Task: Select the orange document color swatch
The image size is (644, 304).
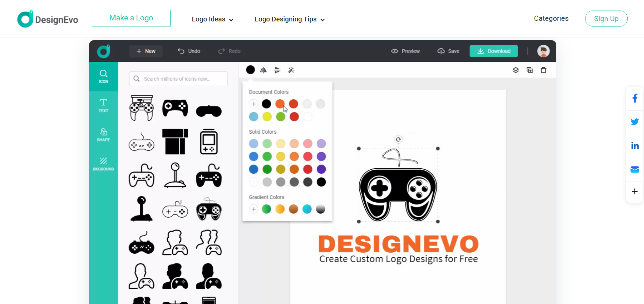Action: click(280, 104)
